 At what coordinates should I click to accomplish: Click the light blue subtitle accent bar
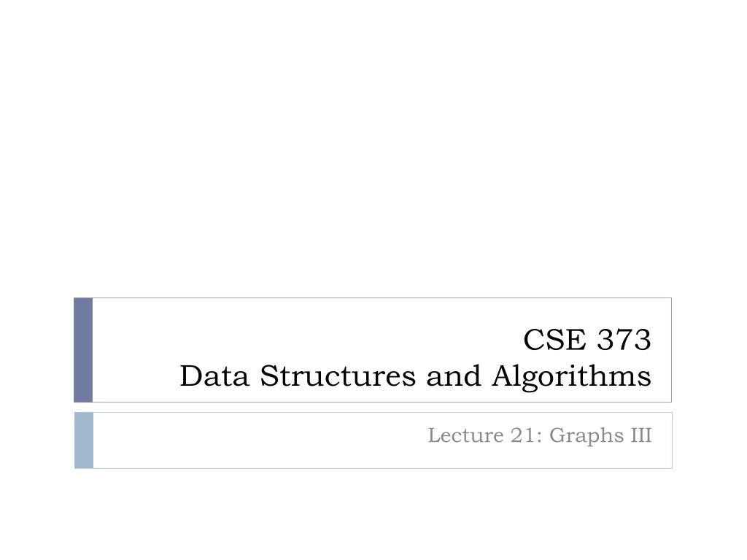(84, 440)
